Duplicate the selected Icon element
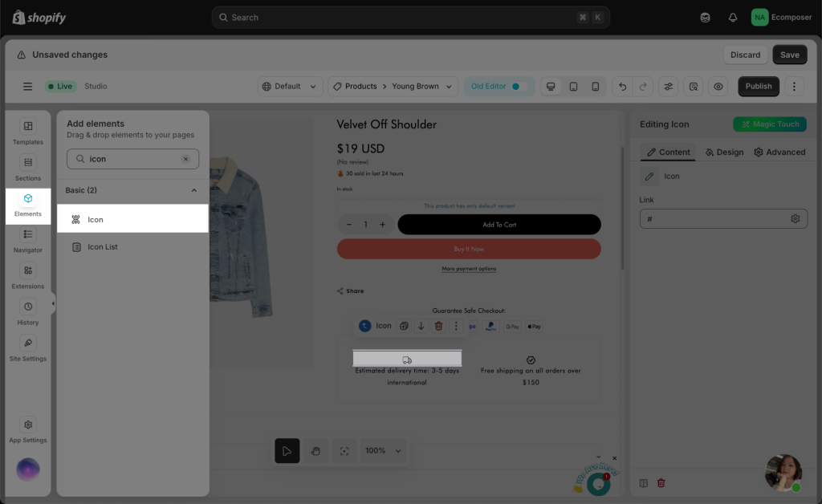The height and width of the screenshot is (504, 822). click(x=404, y=326)
